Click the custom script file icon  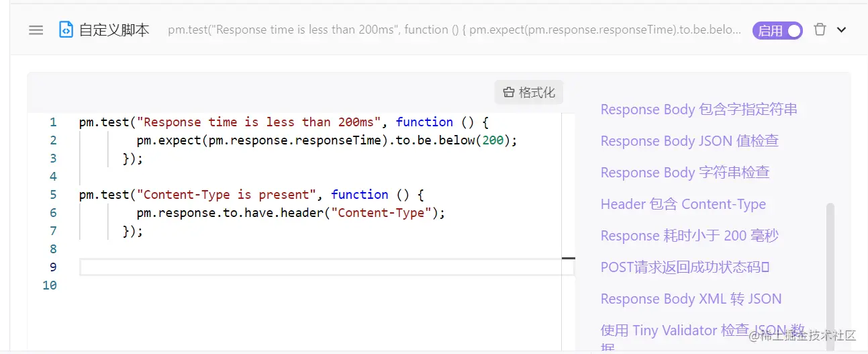tap(66, 30)
